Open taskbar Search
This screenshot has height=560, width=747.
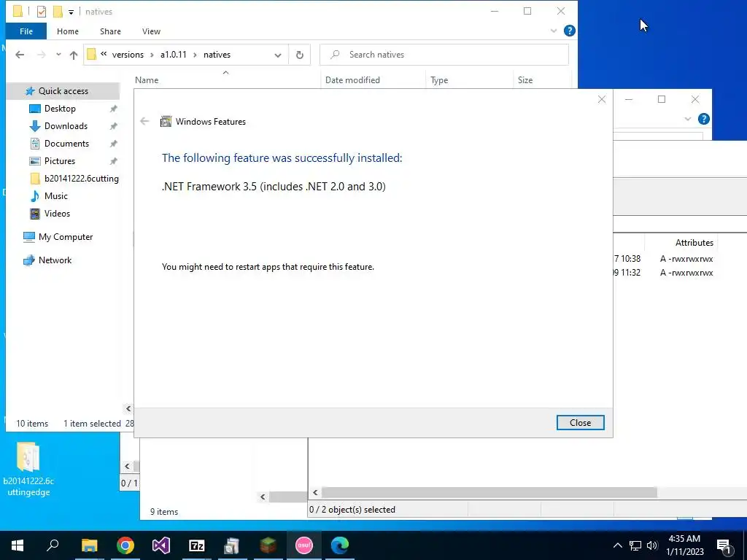point(53,545)
